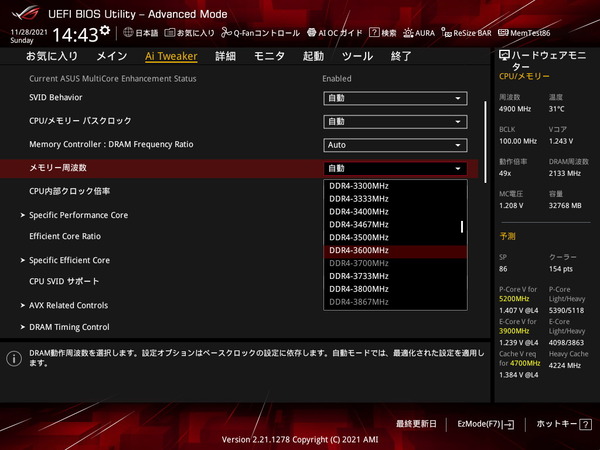Select DDR4-3700MHz option

coord(395,263)
